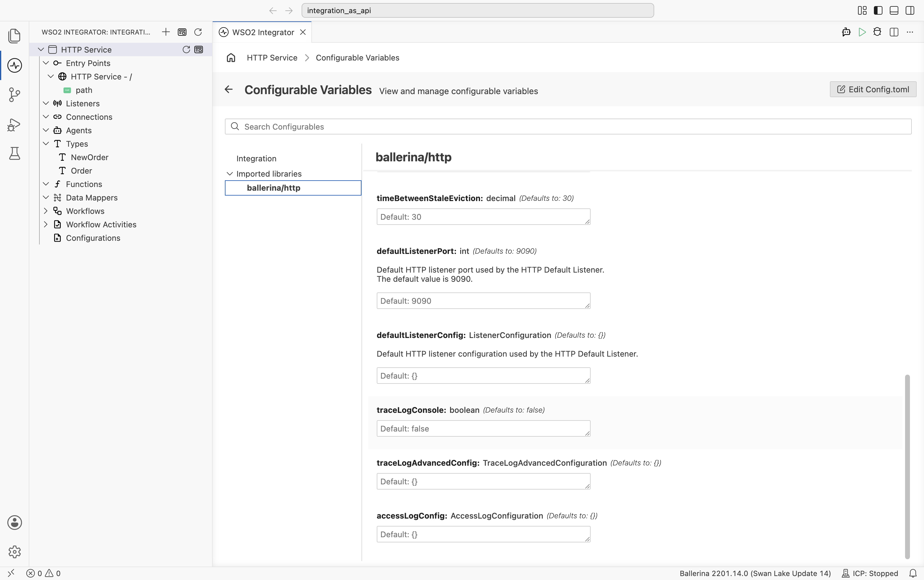
Task: Click Ballerina version in status bar
Action: click(x=755, y=573)
